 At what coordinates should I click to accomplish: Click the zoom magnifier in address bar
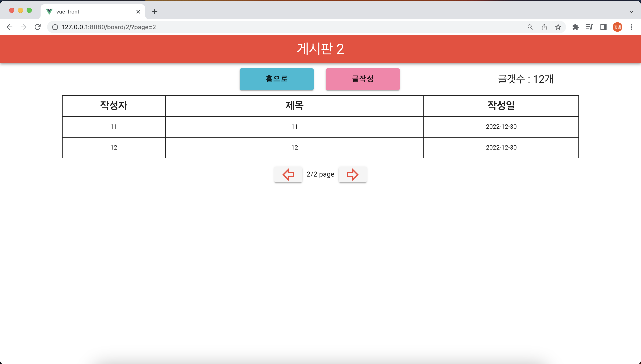530,27
